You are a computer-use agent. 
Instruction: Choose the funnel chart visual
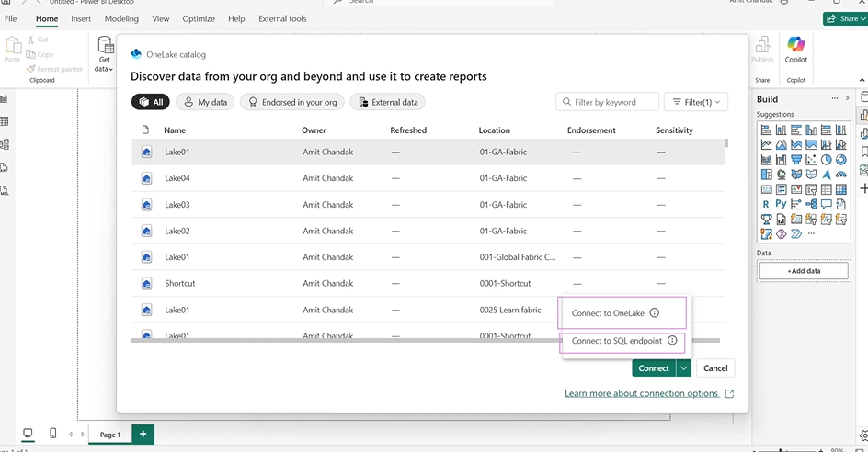(796, 160)
